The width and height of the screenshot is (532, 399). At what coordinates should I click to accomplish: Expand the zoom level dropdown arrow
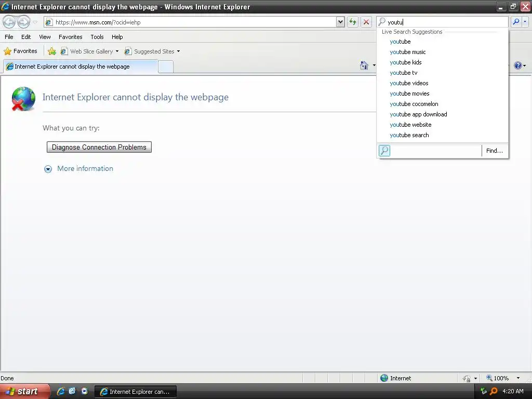click(x=518, y=378)
